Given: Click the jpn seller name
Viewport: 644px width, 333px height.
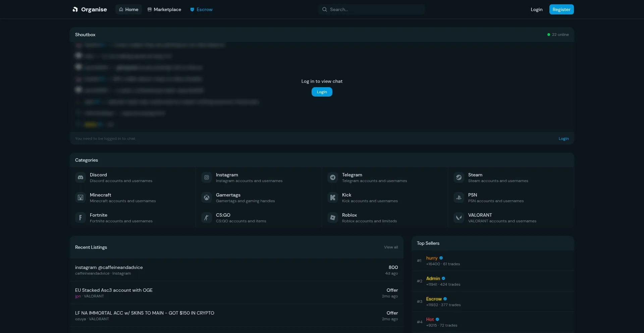Looking at the screenshot, I should (78, 296).
